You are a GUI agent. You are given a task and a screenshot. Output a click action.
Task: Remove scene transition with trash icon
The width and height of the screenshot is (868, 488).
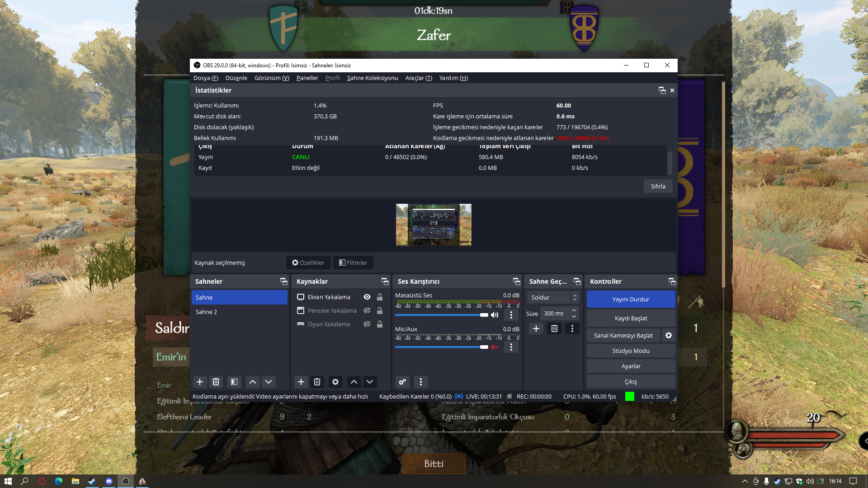point(554,328)
